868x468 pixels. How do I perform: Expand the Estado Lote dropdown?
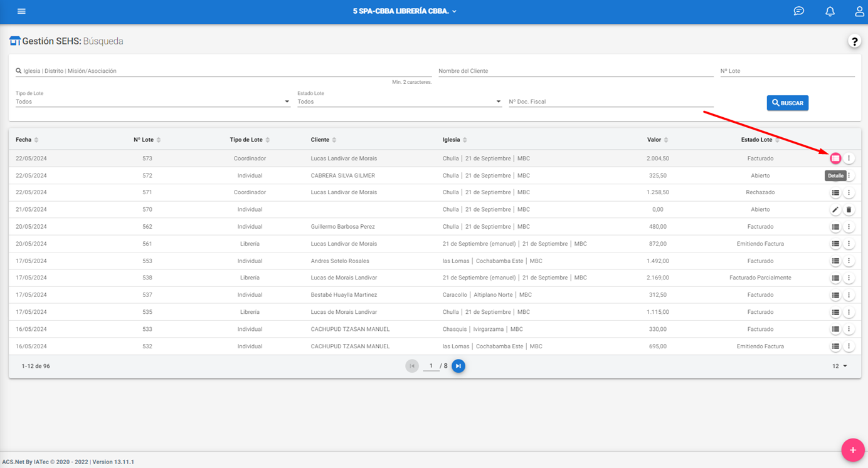pos(400,101)
